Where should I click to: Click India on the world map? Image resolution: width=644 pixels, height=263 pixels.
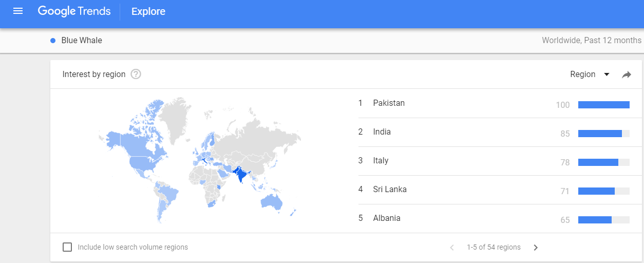coord(241,176)
